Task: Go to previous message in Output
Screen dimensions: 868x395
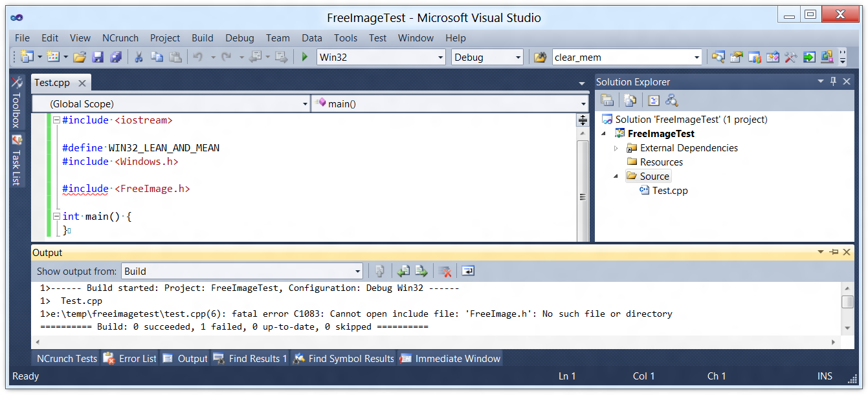Action: click(x=404, y=271)
